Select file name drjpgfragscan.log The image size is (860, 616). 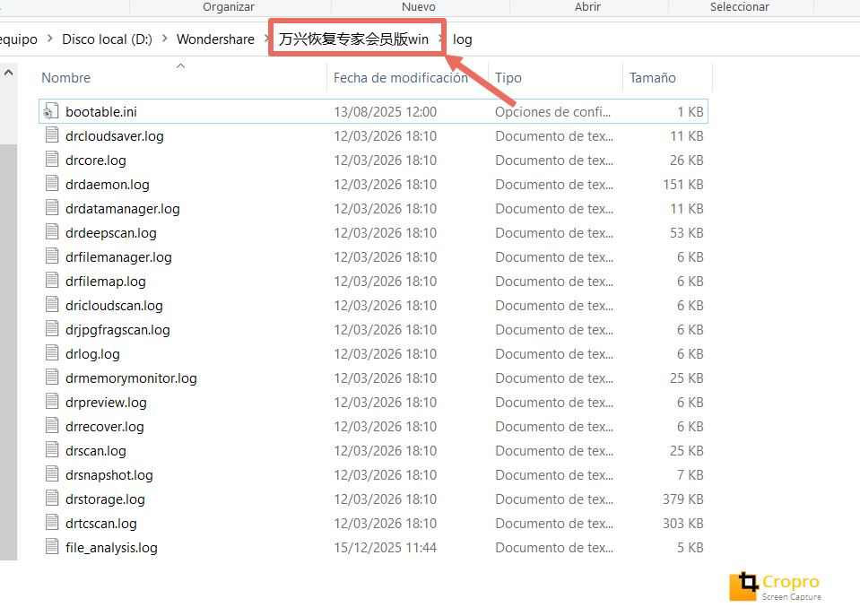click(117, 330)
